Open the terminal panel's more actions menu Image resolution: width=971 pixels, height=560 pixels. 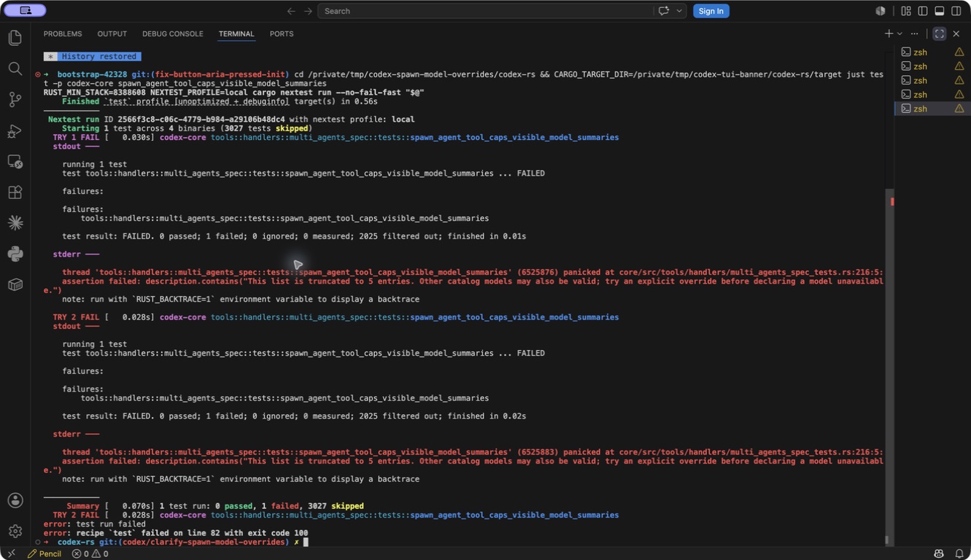[915, 34]
